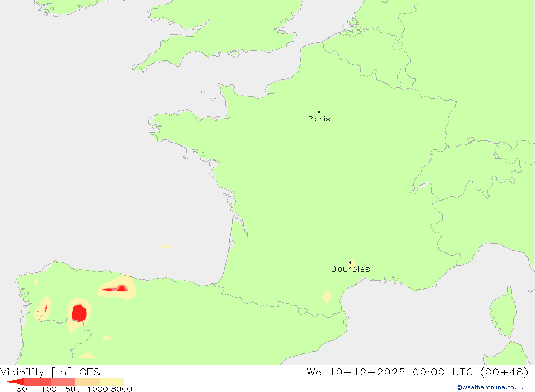Click the legend value '8000'

(x=121, y=389)
